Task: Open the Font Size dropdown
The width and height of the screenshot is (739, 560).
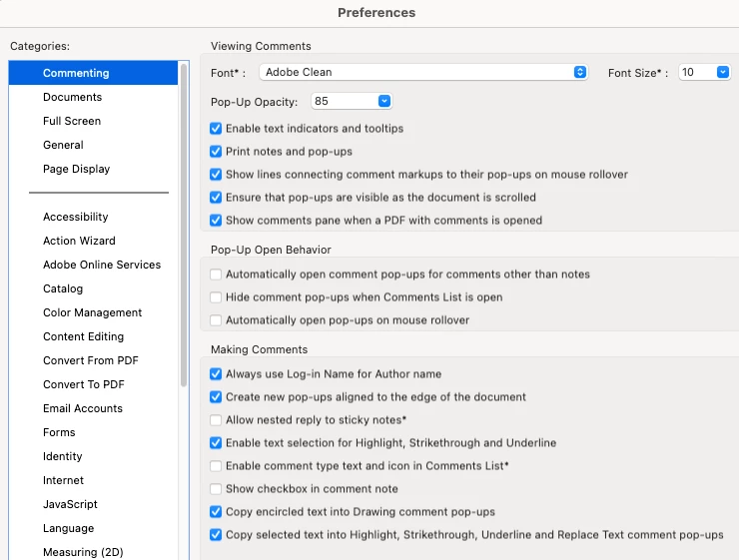Action: coord(704,73)
